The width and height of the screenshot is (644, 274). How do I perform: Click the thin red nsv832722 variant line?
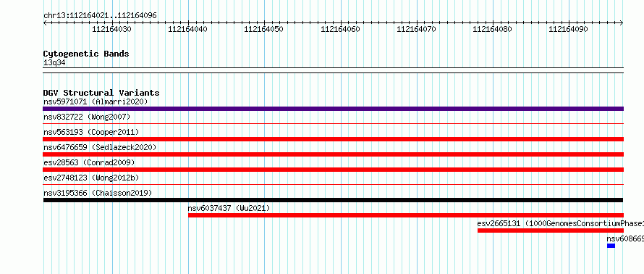(x=333, y=123)
